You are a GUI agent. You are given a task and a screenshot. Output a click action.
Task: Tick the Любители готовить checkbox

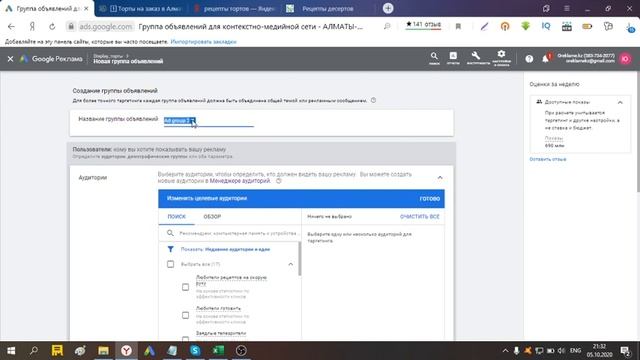[x=185, y=315]
